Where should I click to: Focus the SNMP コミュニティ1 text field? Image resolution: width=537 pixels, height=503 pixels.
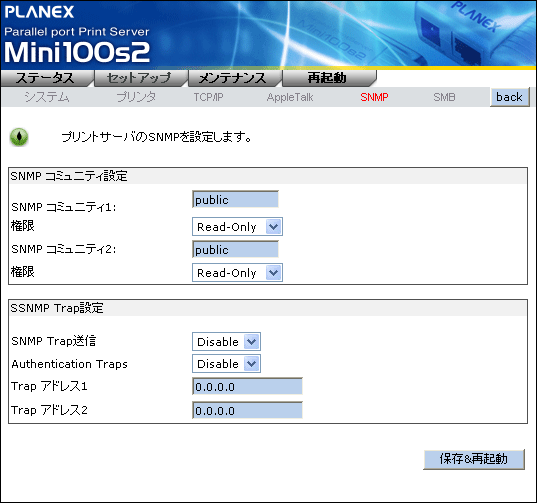pyautogui.click(x=235, y=199)
